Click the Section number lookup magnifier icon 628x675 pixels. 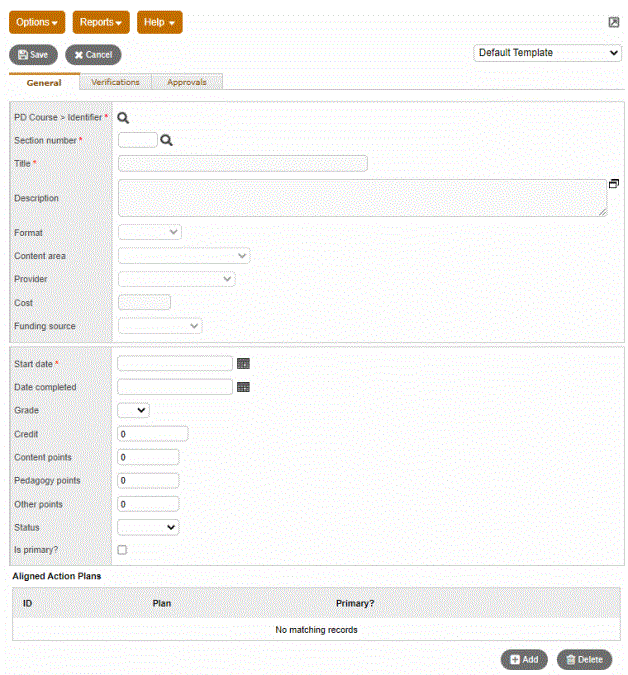click(167, 141)
